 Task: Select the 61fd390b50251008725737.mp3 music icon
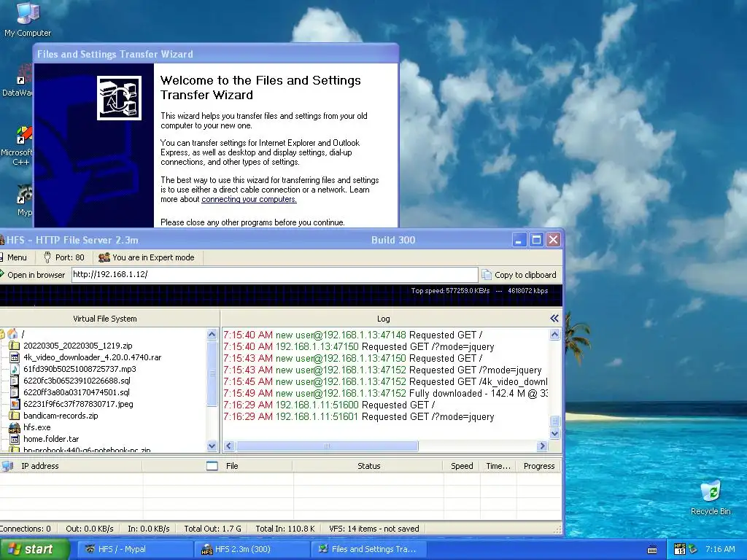[15, 369]
